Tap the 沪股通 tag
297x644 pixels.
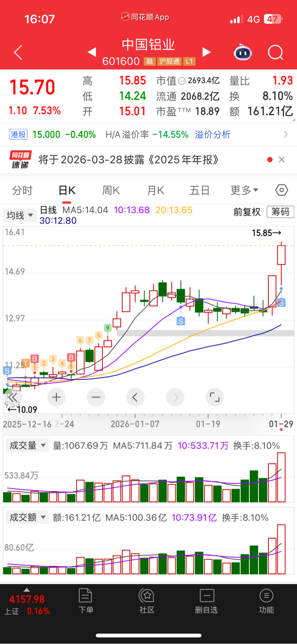coord(169,61)
